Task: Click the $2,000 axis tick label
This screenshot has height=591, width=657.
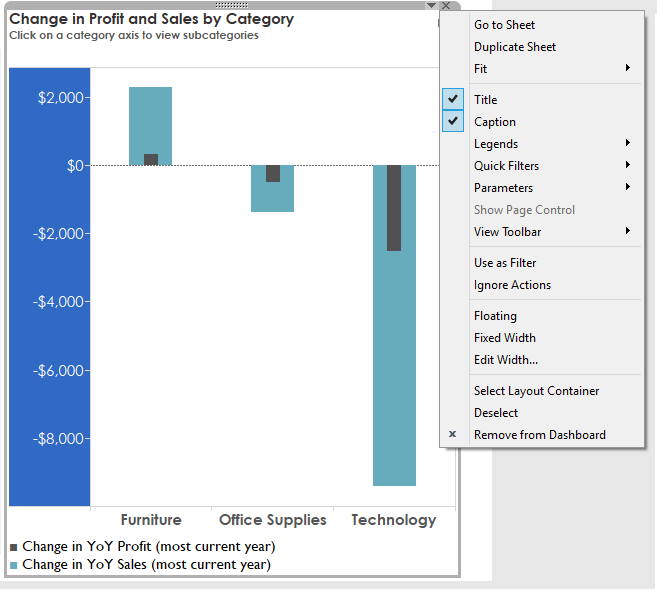Action: click(61, 98)
